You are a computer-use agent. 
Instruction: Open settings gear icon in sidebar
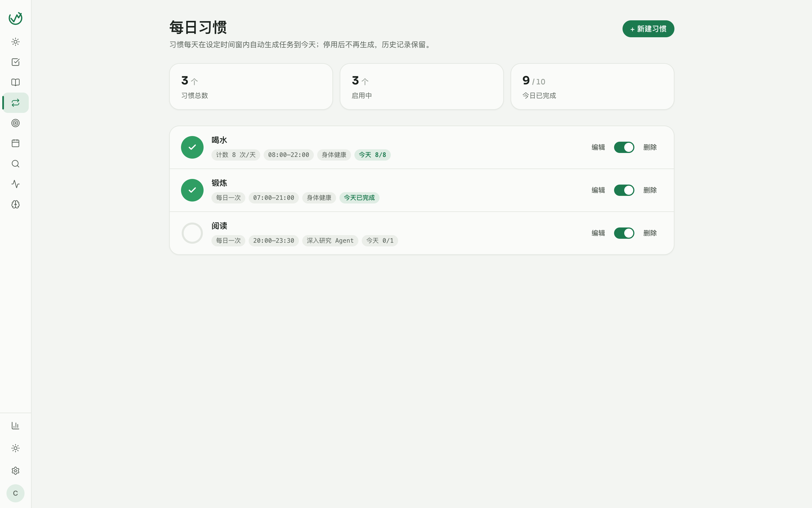pos(16,471)
